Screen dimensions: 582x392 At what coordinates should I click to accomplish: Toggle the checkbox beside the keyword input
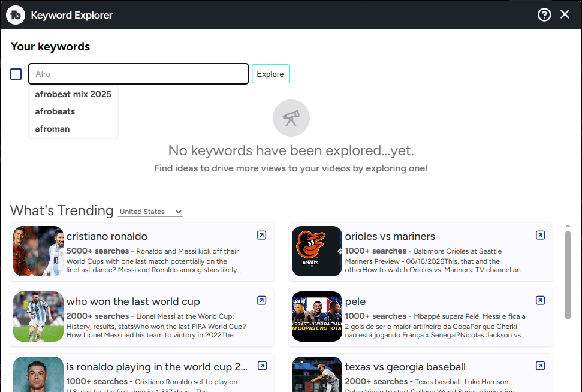16,74
